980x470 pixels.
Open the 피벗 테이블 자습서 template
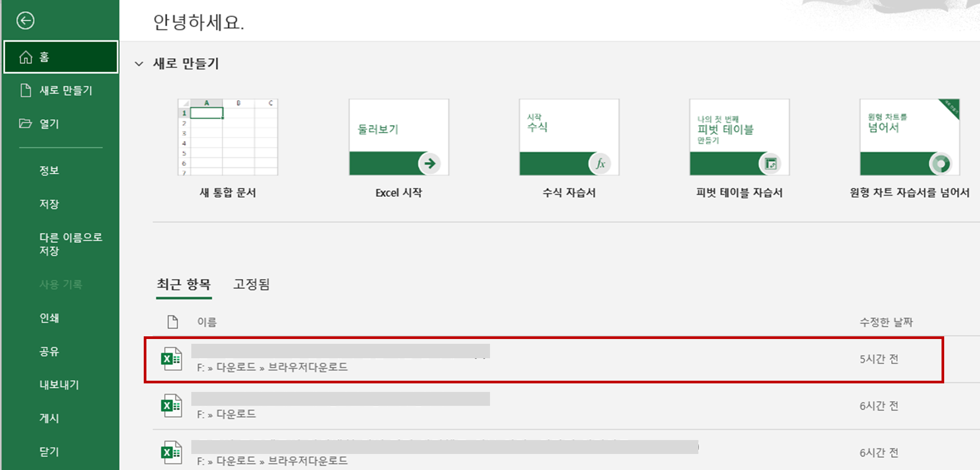pos(740,137)
